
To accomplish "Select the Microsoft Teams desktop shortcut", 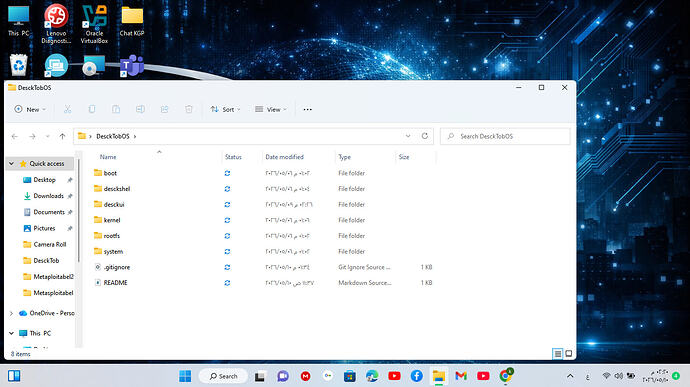I will point(132,65).
